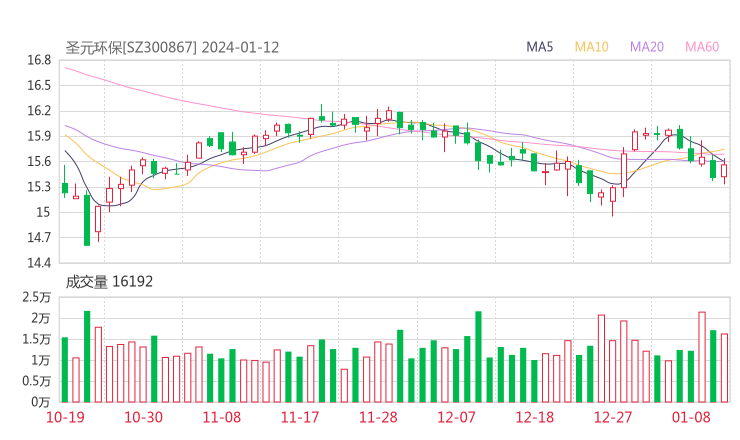Viewport: 740px width, 440px height.
Task: Click the 0万 volume axis value
Action: click(x=41, y=402)
